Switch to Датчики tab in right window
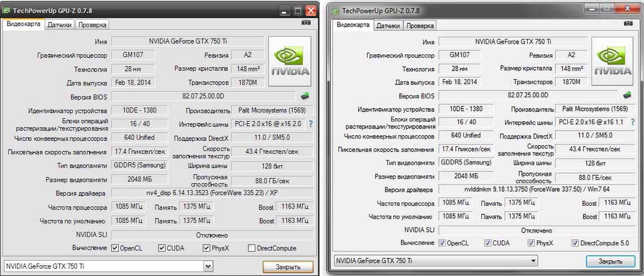The image size is (644, 276). pos(388,25)
